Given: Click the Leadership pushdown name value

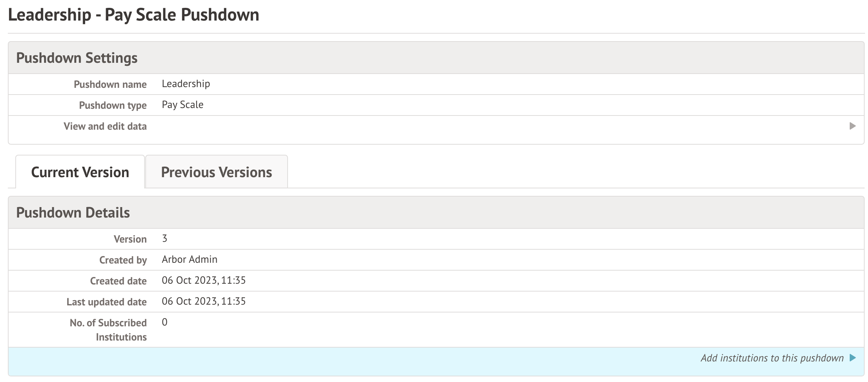Looking at the screenshot, I should click(x=186, y=84).
